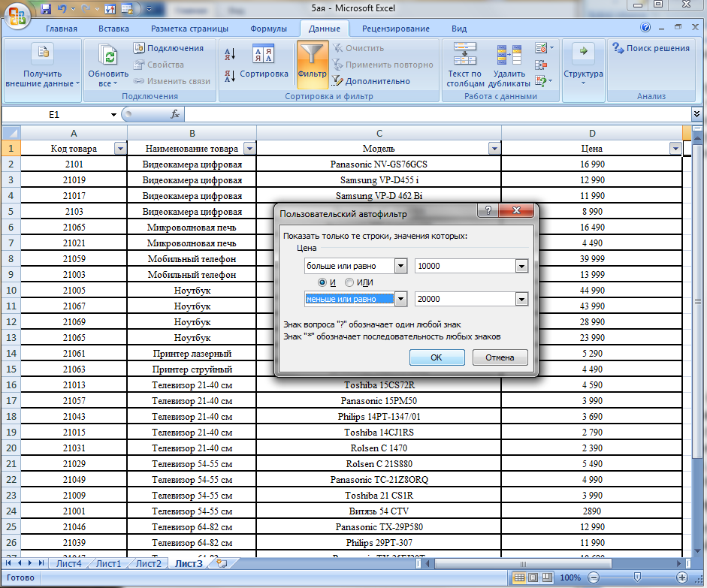707x588 pixels.
Task: Click the vertical scrollbar thumb
Action: point(697,301)
